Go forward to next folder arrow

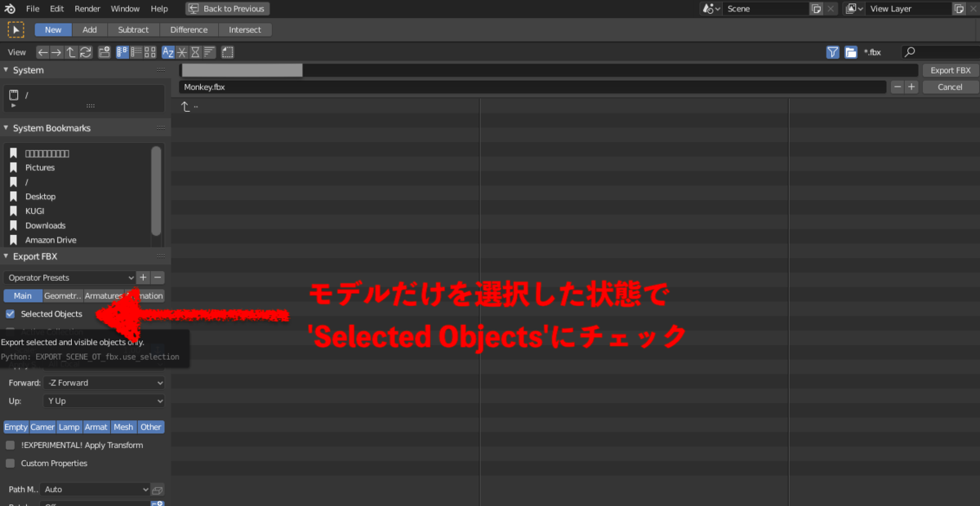coord(56,52)
